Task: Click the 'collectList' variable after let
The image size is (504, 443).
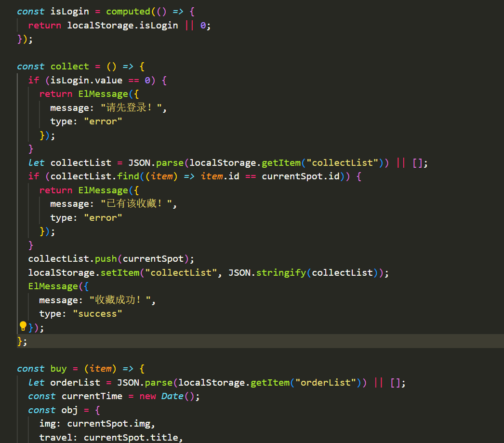Action: click(x=80, y=162)
